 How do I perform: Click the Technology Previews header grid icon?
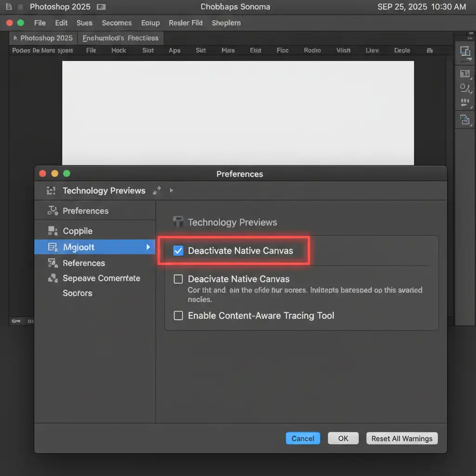click(51, 191)
